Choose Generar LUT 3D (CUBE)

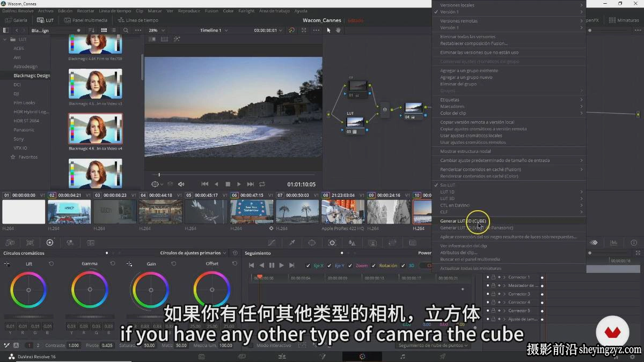(509, 221)
